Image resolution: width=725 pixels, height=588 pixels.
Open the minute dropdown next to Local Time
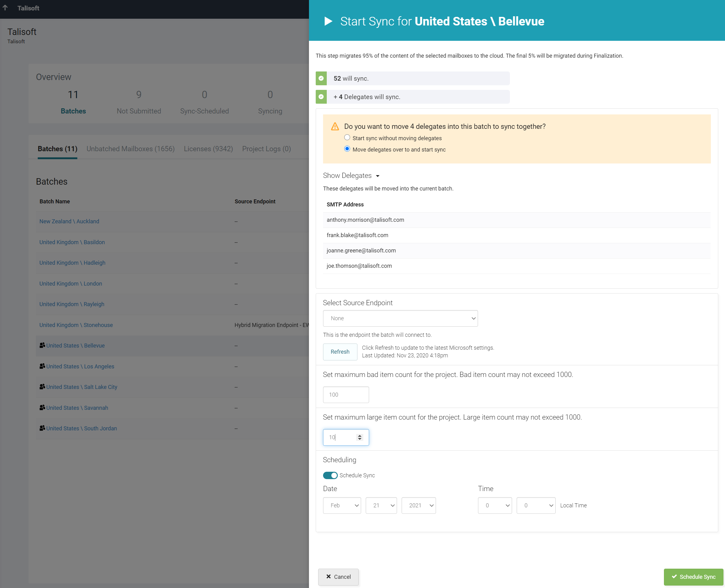click(536, 505)
